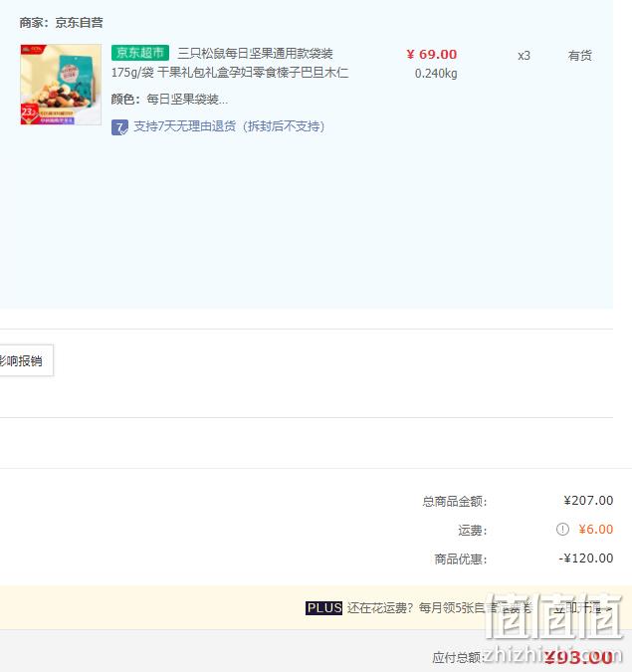Click the 7-day return shield icon
The height and width of the screenshot is (672, 632).
[119, 127]
